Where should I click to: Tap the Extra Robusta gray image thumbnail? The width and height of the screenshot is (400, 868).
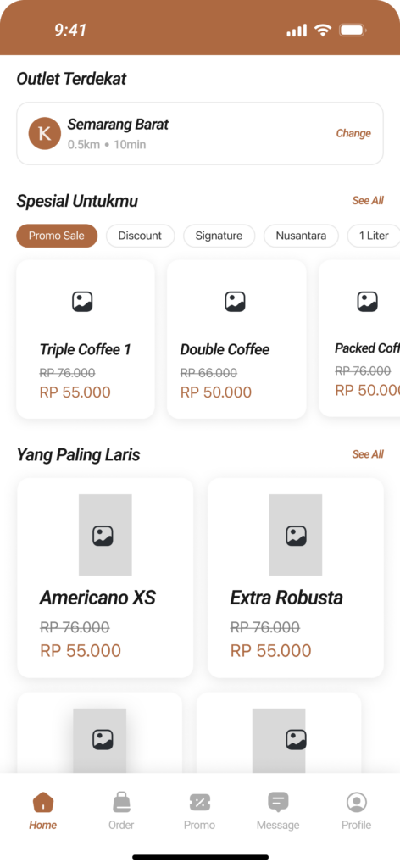click(x=296, y=535)
